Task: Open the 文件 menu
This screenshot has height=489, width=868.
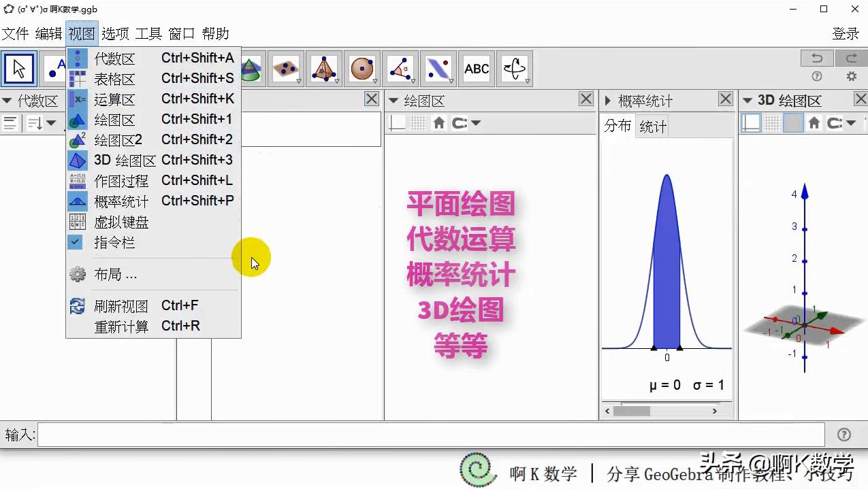Action: (16, 33)
